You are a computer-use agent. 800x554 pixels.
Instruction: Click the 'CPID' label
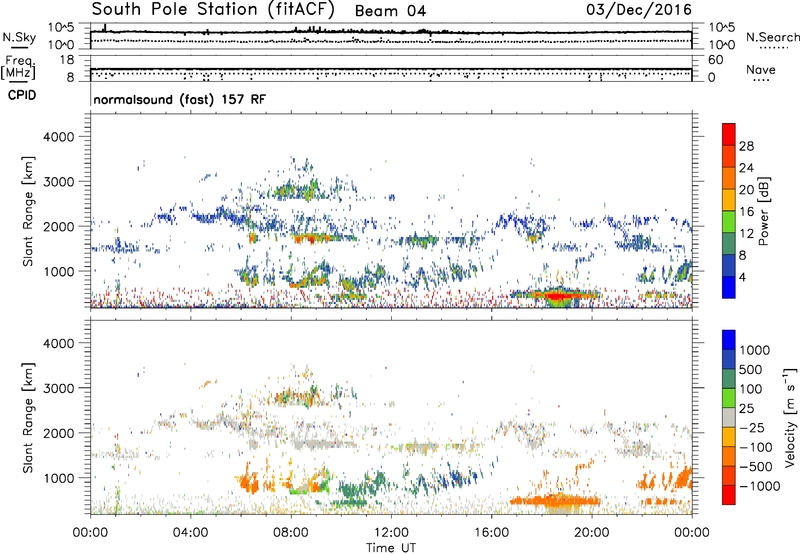pyautogui.click(x=22, y=95)
